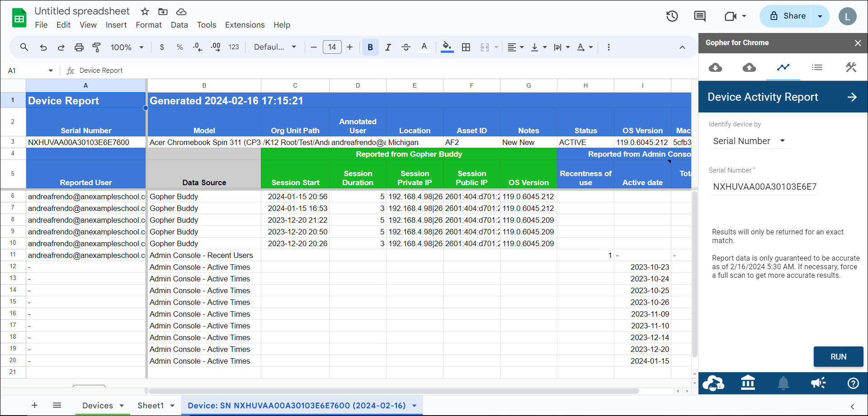Open the Extensions menu
Image resolution: width=868 pixels, height=416 pixels.
pyautogui.click(x=245, y=25)
